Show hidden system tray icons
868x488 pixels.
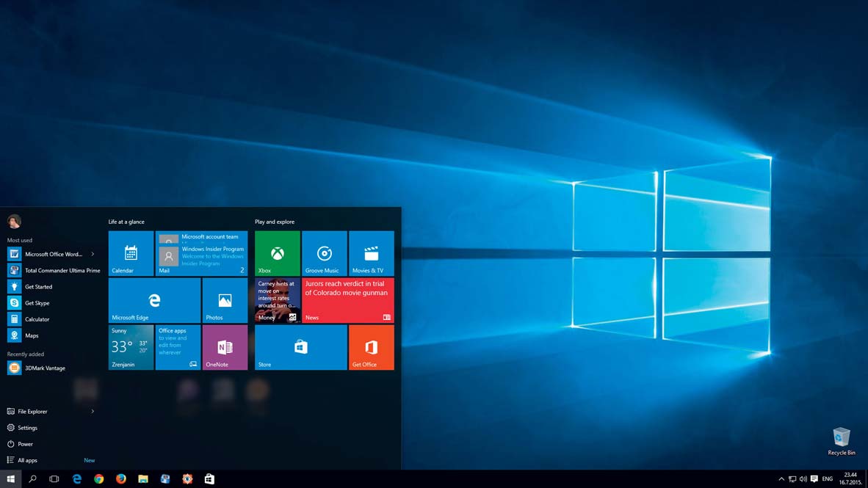[x=781, y=479]
